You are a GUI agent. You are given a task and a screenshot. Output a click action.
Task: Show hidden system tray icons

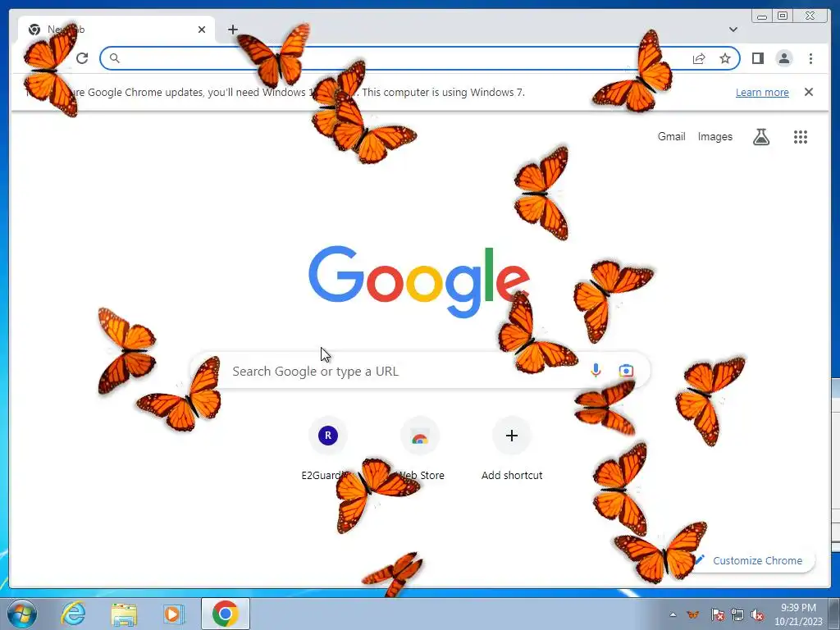[x=673, y=614]
